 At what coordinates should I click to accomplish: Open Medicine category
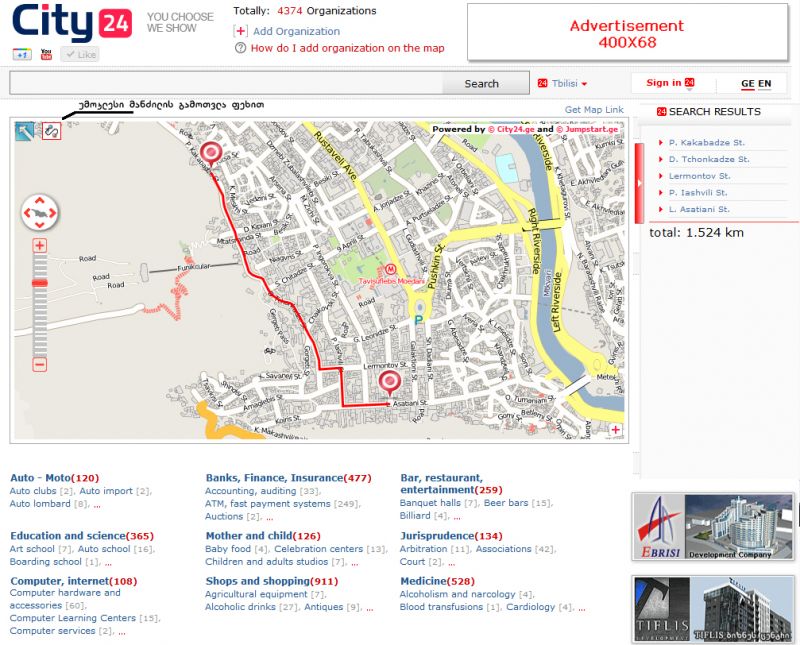click(x=425, y=580)
